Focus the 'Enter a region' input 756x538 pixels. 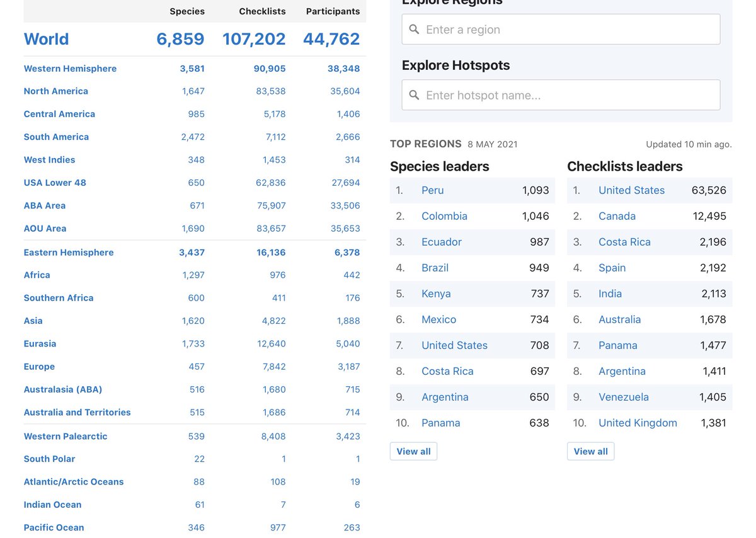(561, 30)
